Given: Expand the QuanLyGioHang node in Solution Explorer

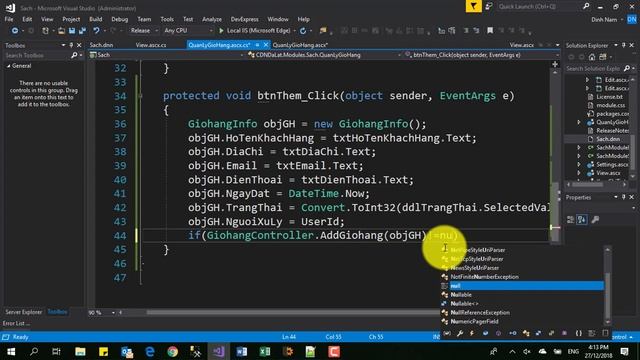Looking at the screenshot, I should 579,122.
